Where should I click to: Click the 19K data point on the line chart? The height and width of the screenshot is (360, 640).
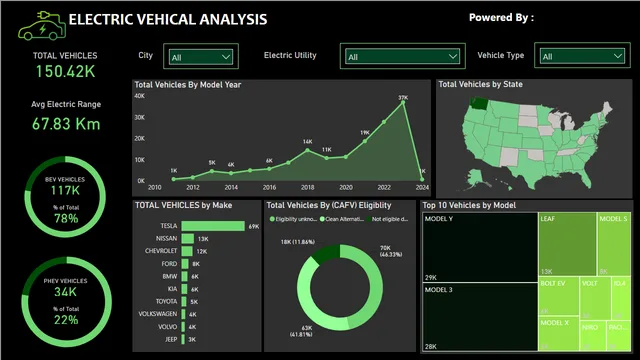[365, 141]
